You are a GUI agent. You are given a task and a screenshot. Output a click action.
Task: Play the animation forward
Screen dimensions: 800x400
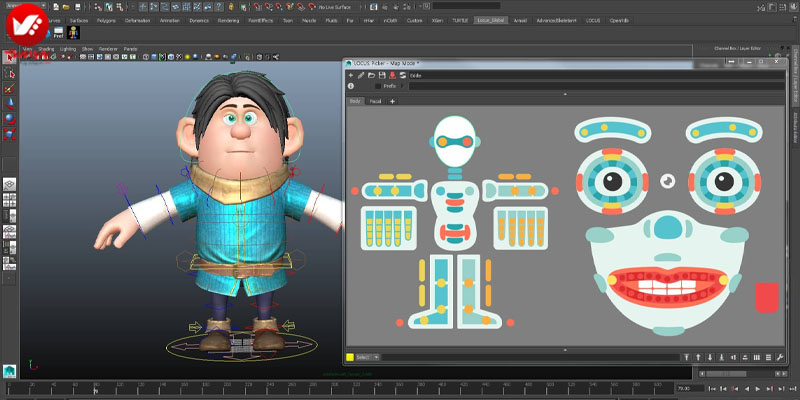[x=758, y=389]
